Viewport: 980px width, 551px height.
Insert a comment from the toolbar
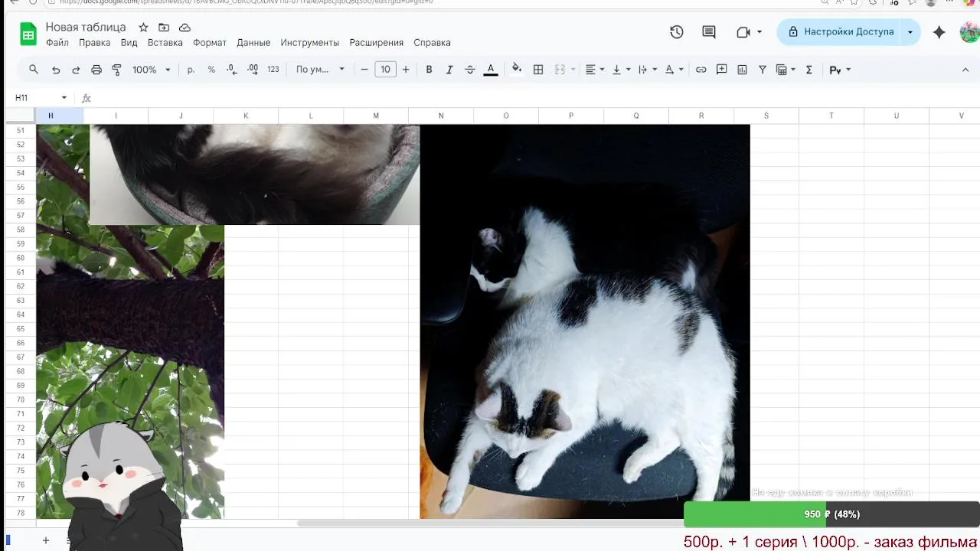click(721, 70)
